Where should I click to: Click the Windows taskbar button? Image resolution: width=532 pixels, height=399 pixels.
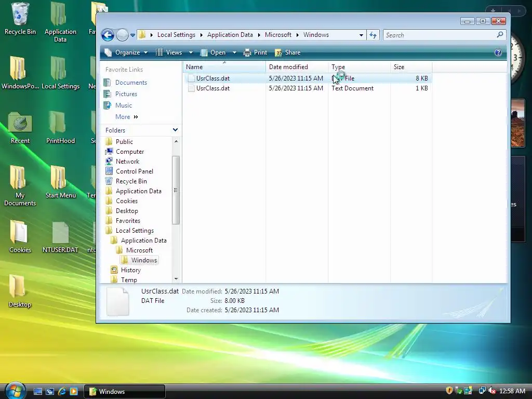[124, 392]
